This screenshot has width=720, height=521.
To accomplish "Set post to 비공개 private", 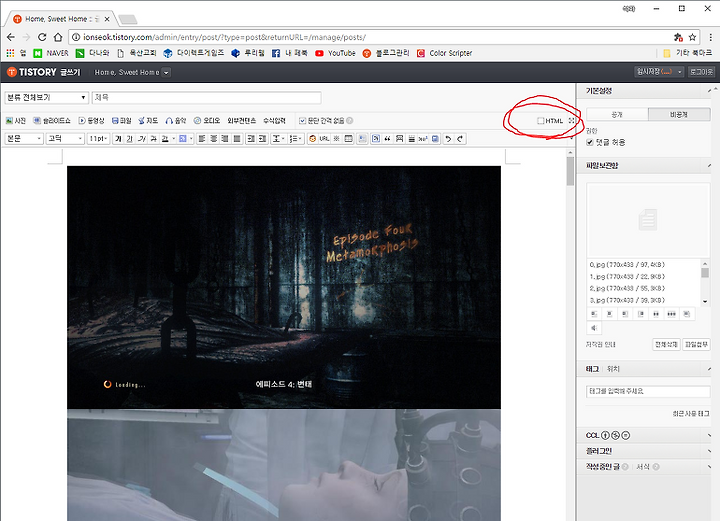I will (679, 115).
